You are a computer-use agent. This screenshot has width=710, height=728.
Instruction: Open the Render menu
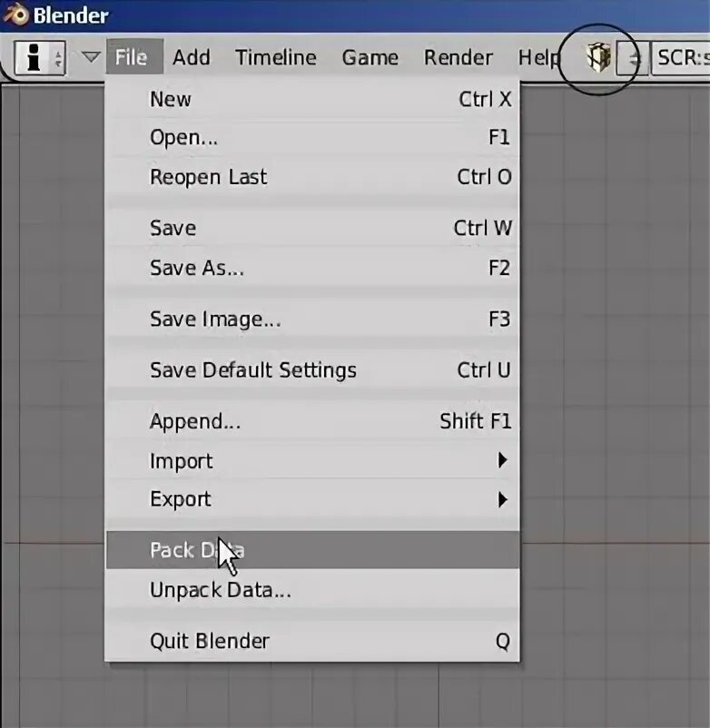pos(458,57)
